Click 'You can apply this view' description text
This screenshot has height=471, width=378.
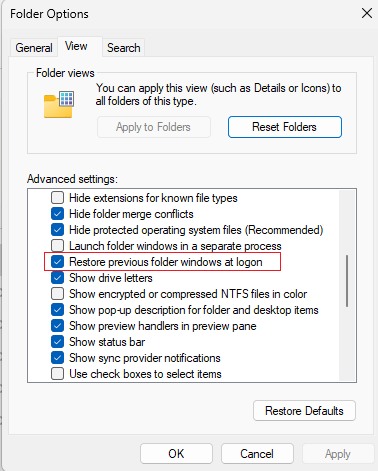[x=218, y=94]
